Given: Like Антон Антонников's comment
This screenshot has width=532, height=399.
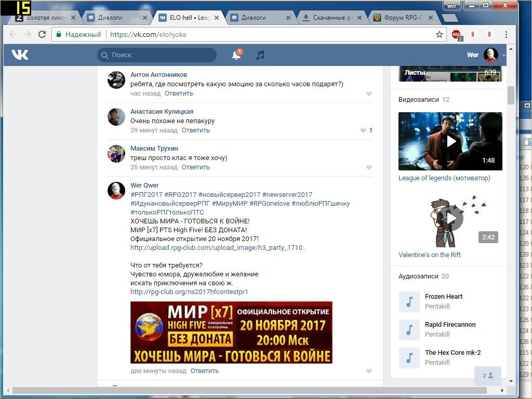Looking at the screenshot, I should pos(369,94).
